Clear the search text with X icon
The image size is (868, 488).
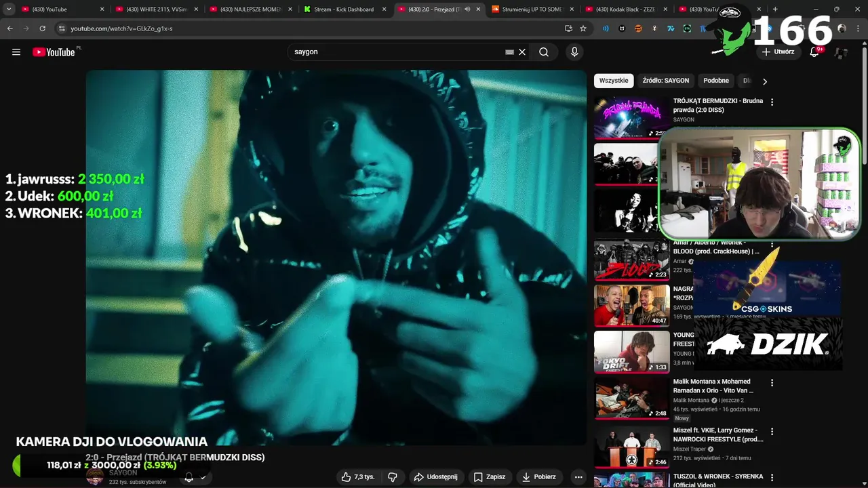[x=522, y=52]
